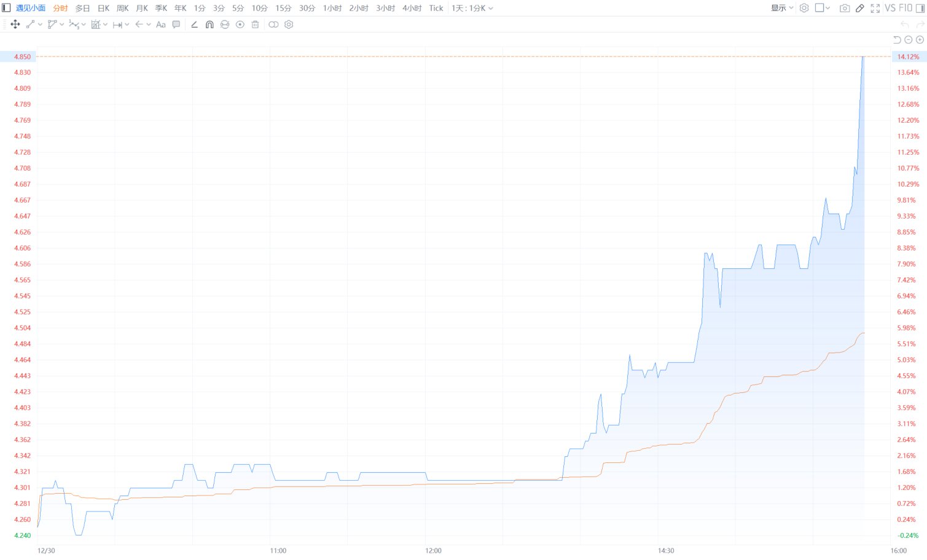Select the 10分 interval
The height and width of the screenshot is (560, 927).
pos(259,8)
